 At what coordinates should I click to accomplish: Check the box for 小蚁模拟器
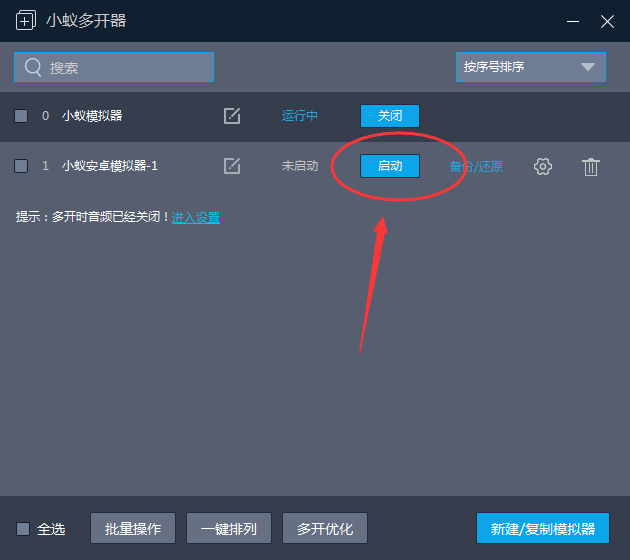[x=21, y=116]
